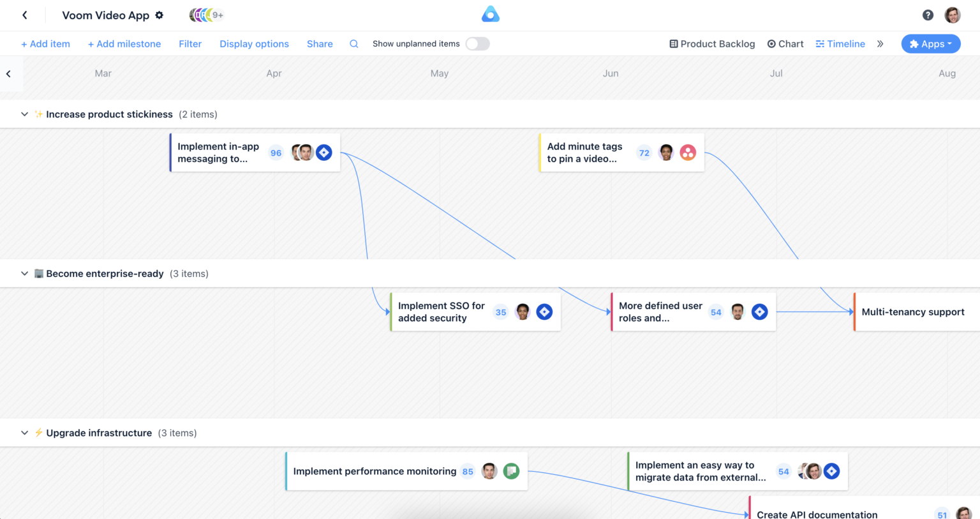Open the Jira integration icon on Implement in-app messaging
This screenshot has width=980, height=519.
click(324, 152)
